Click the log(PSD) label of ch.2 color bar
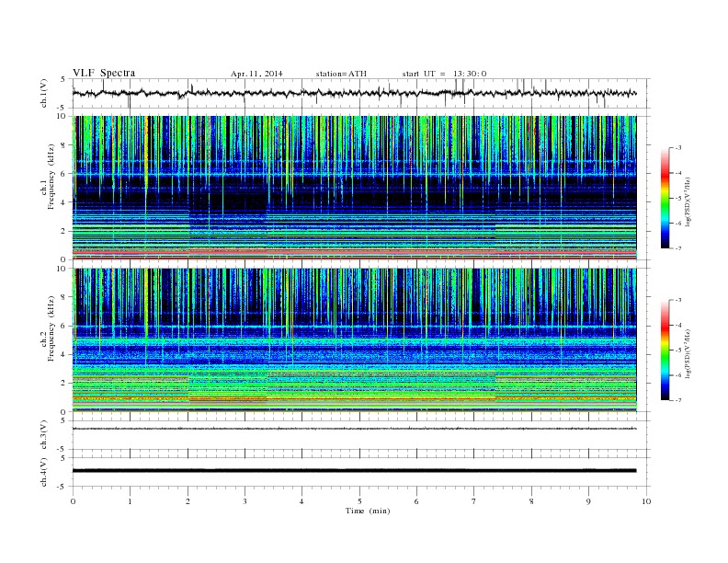 (x=688, y=353)
